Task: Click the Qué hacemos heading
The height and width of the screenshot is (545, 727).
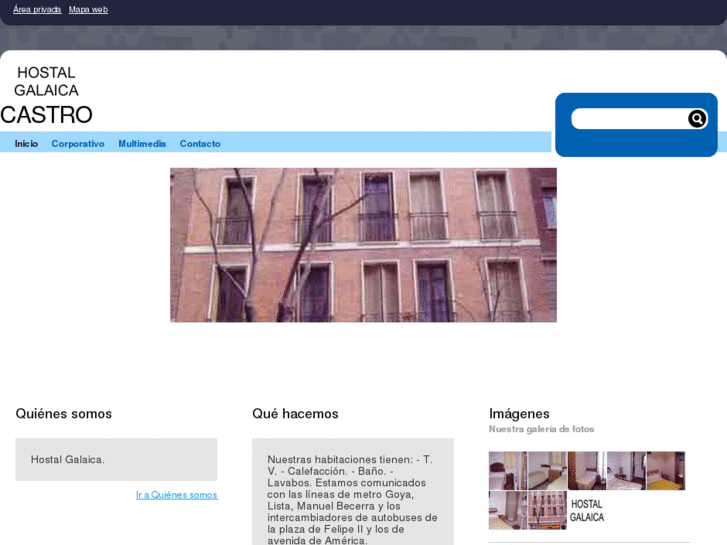Action: coord(295,414)
